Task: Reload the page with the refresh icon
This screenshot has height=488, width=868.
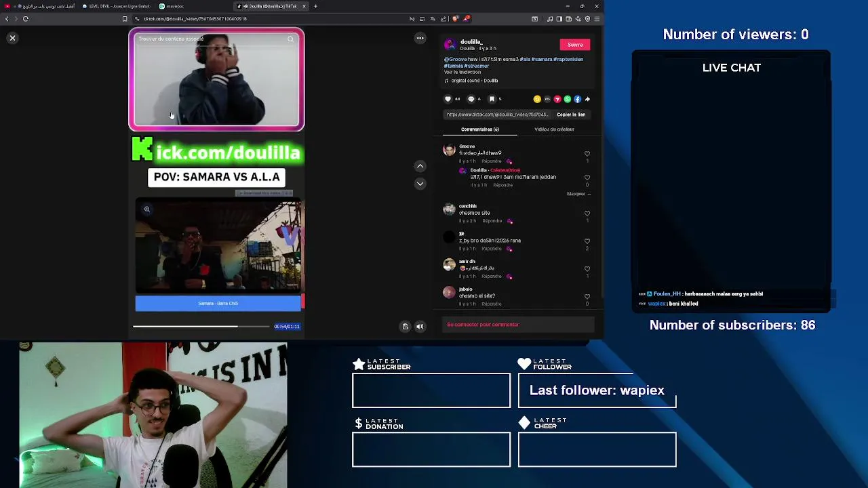Action: point(26,19)
